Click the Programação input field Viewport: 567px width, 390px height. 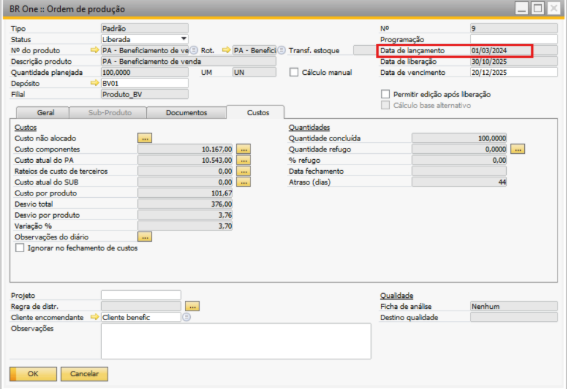[514, 39]
